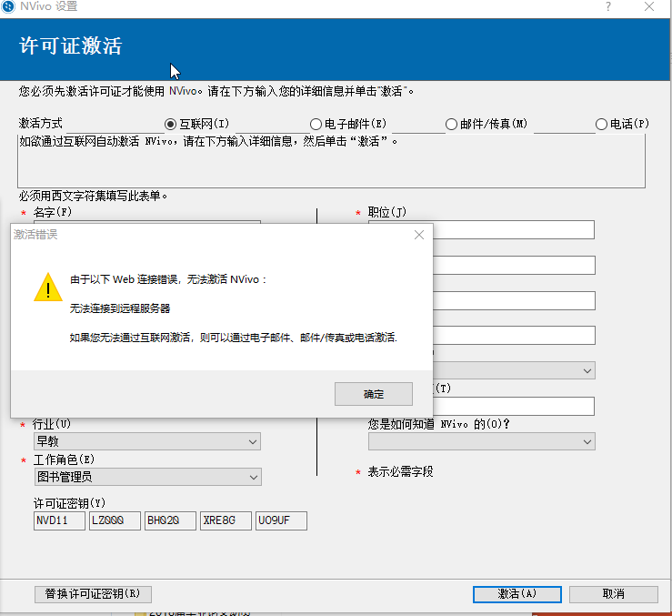This screenshot has width=672, height=616.
Task: Select the 互联网(I) activation method
Action: point(170,125)
